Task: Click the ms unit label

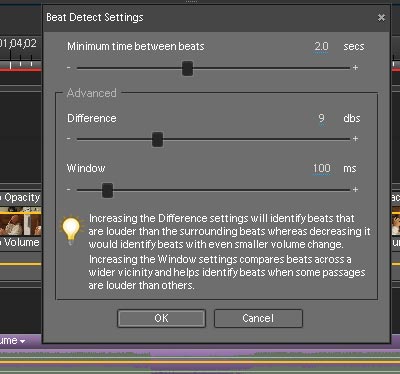Action: (x=350, y=169)
